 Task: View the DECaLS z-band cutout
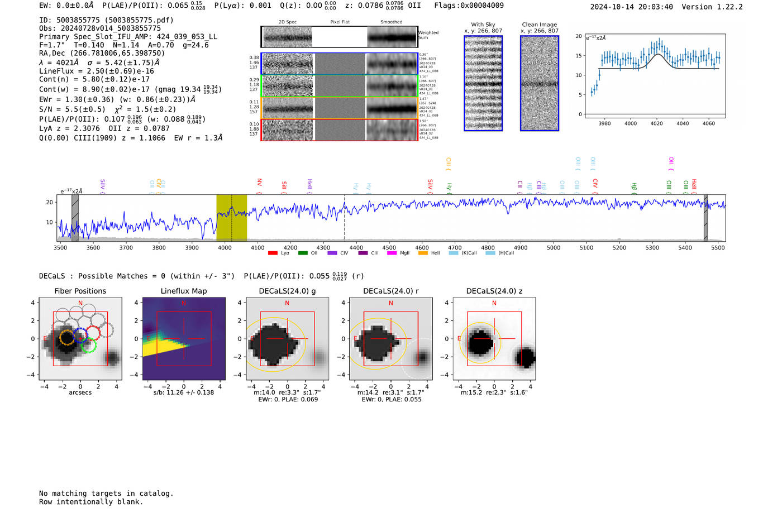coord(494,339)
